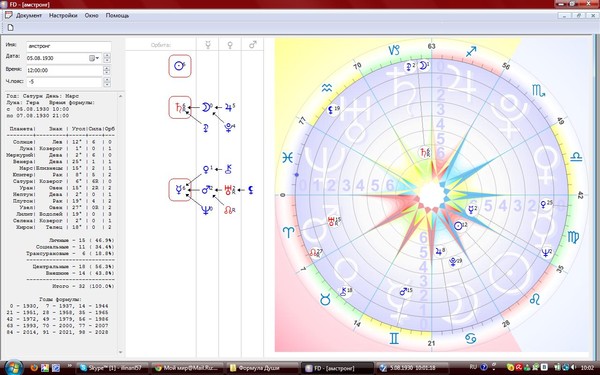
Task: Open the Документ menu
Action: coord(29,16)
